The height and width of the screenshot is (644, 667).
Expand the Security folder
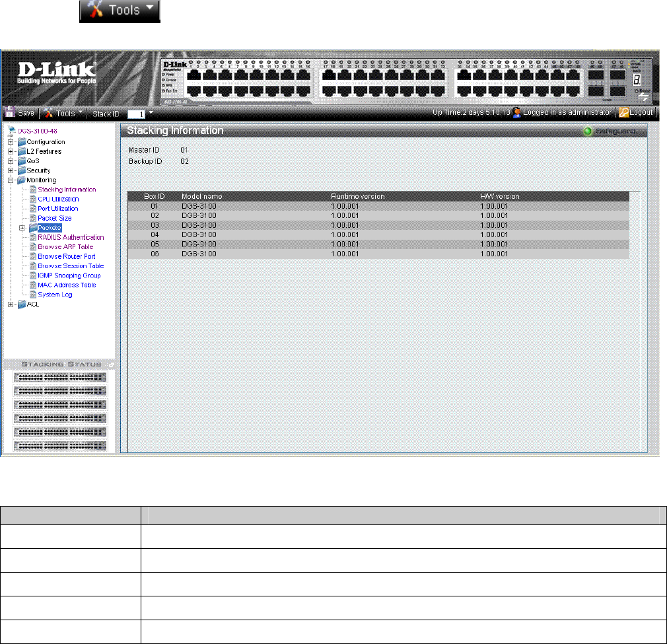point(11,170)
